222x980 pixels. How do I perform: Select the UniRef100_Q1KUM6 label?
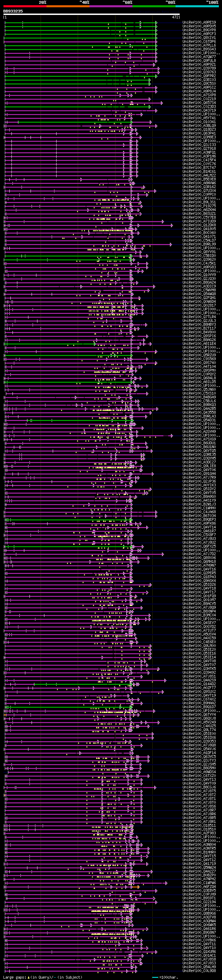(x=199, y=952)
